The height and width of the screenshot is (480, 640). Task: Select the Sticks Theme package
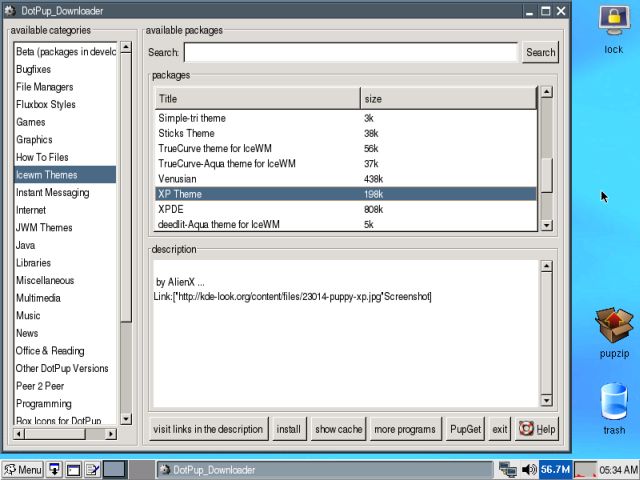[346, 133]
